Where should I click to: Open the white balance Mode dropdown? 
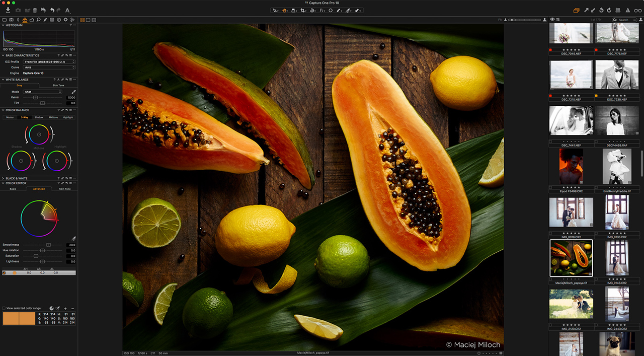tap(43, 92)
